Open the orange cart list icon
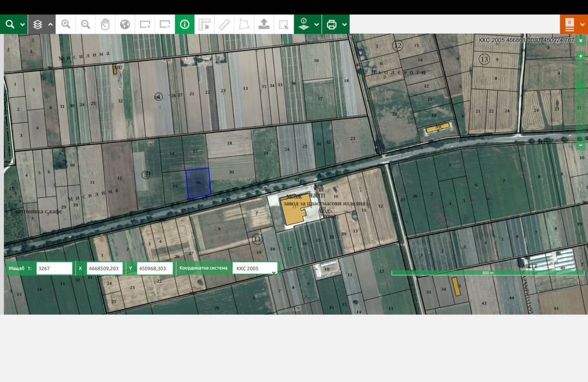Image resolution: width=588 pixels, height=382 pixels. tap(570, 24)
